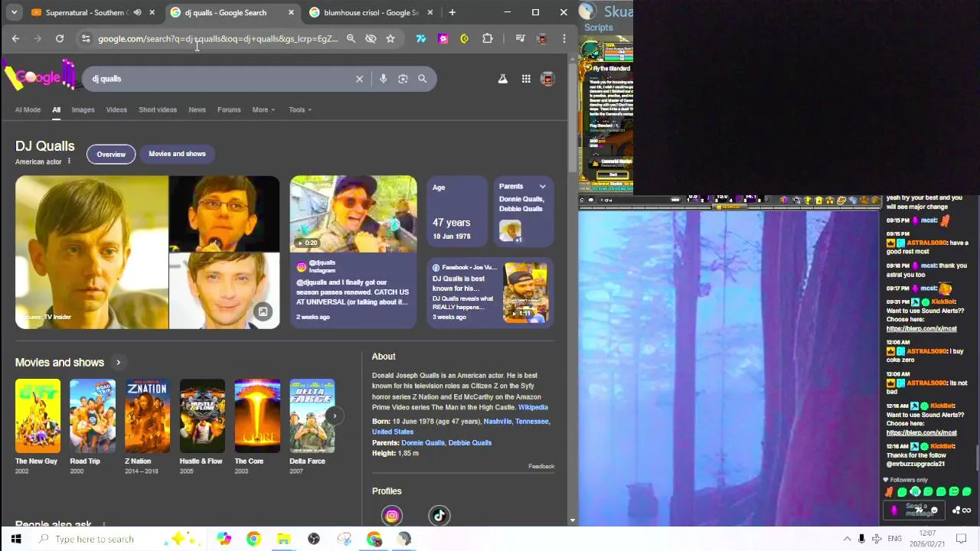Open Road Trip movie poster
This screenshot has width=980, height=551.
93,416
